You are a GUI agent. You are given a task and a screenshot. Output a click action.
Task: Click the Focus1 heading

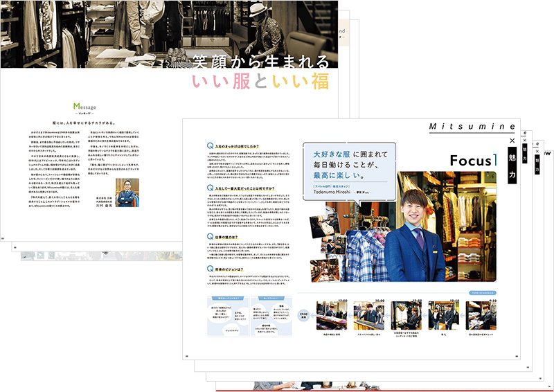tap(473, 160)
